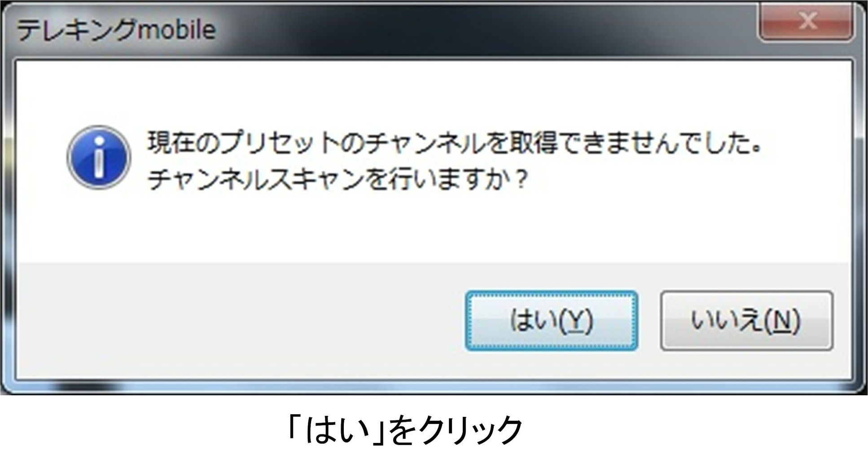This screenshot has width=868, height=460.
Task: Select the message line ending with できませんでした。
Action: tap(454, 144)
